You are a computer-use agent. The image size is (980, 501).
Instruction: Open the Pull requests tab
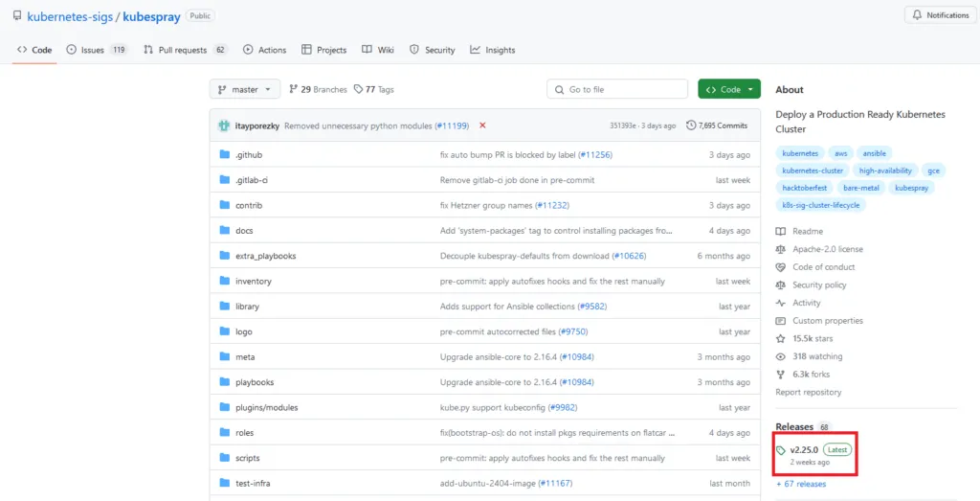pyautogui.click(x=185, y=50)
